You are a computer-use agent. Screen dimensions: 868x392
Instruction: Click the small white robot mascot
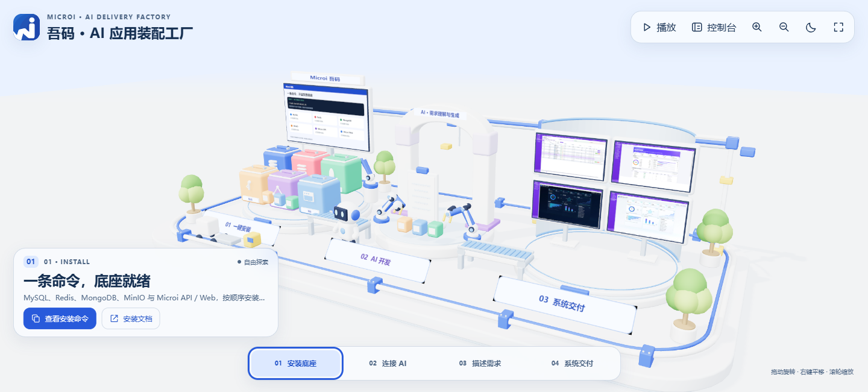tap(345, 222)
